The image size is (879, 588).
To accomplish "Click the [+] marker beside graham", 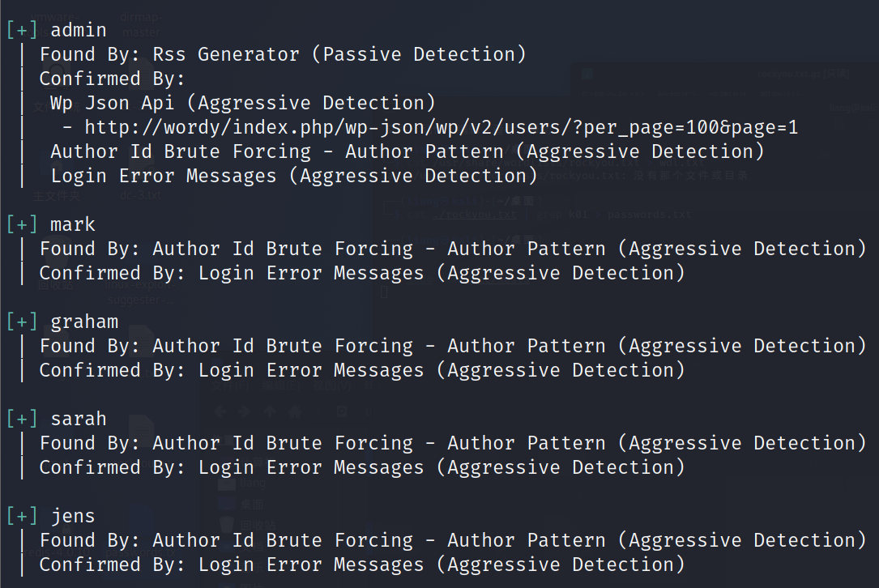I will pos(22,322).
